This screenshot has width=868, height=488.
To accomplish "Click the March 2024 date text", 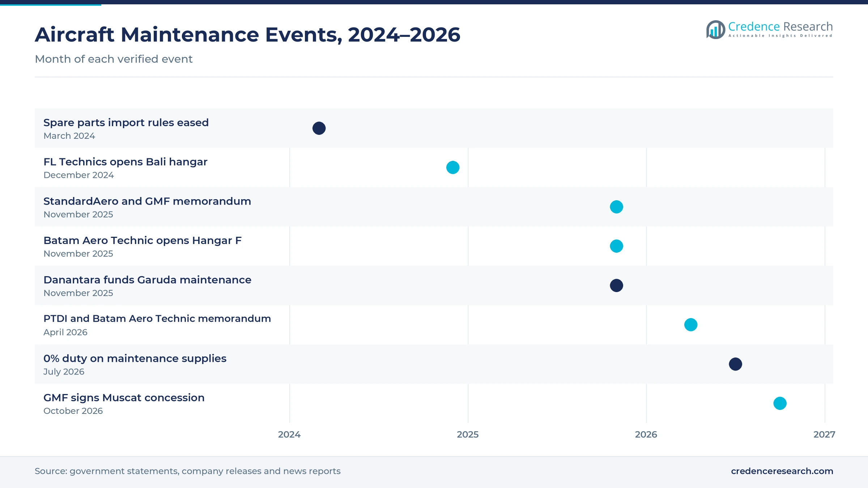I will [69, 136].
